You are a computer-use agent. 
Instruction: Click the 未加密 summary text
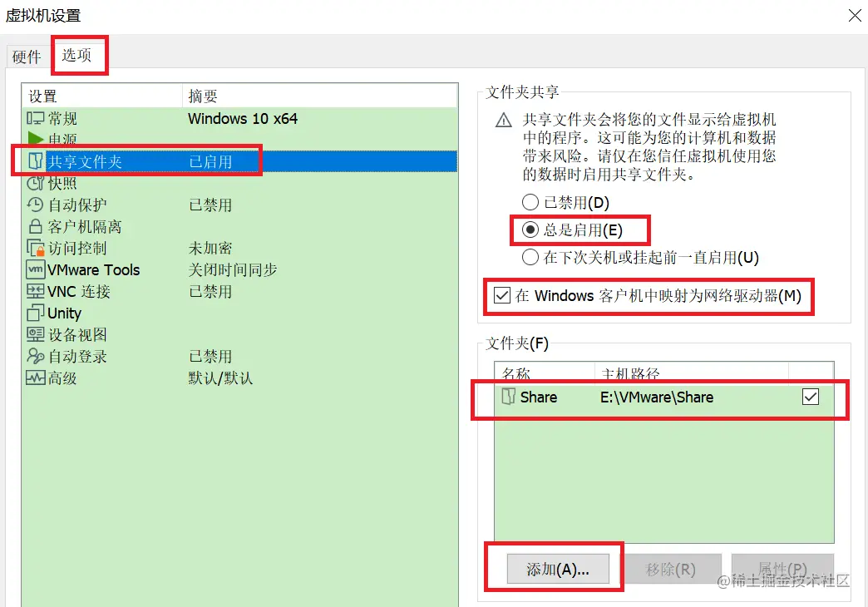click(210, 248)
